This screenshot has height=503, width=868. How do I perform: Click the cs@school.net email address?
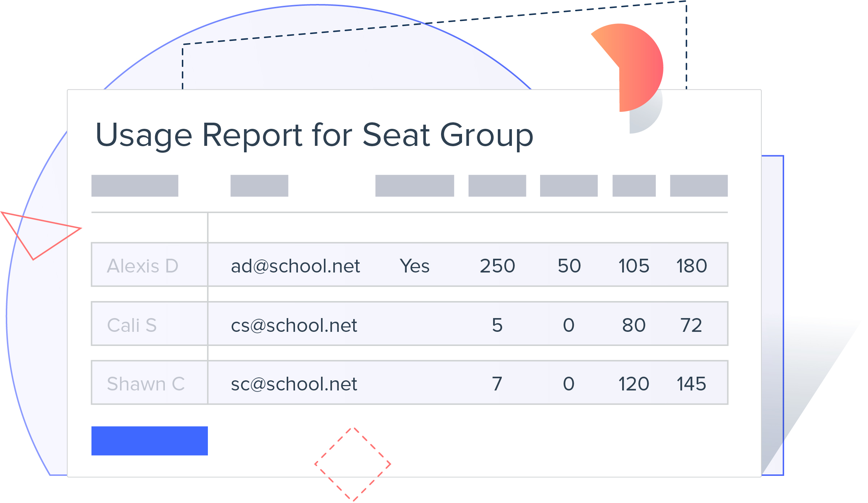pyautogui.click(x=294, y=325)
